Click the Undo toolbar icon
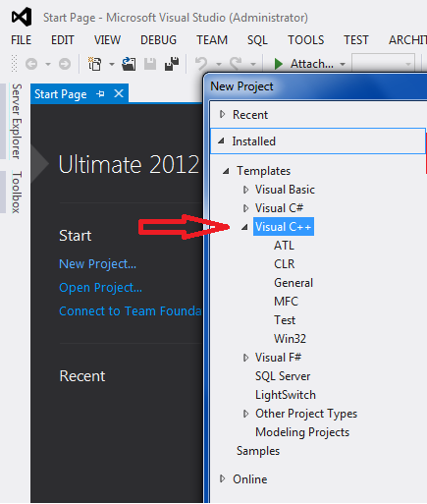Viewport: 427px width, 504px height. (201, 64)
